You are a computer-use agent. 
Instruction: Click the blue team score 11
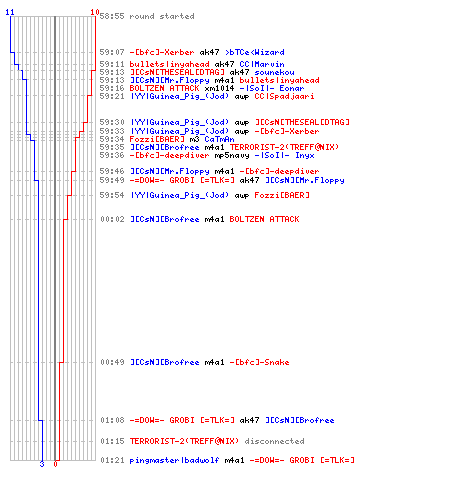click(10, 12)
